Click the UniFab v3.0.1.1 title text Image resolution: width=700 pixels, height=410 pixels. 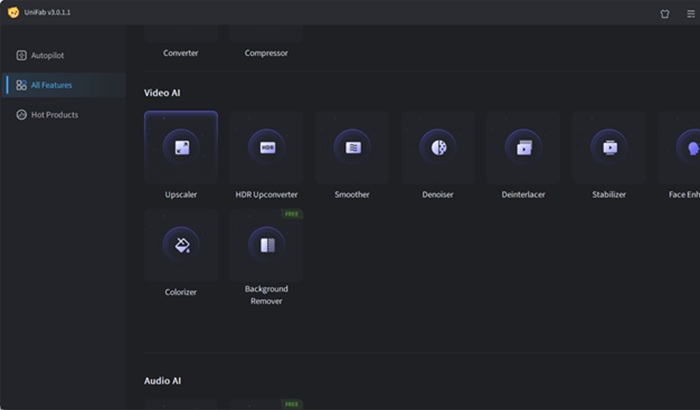[47, 12]
